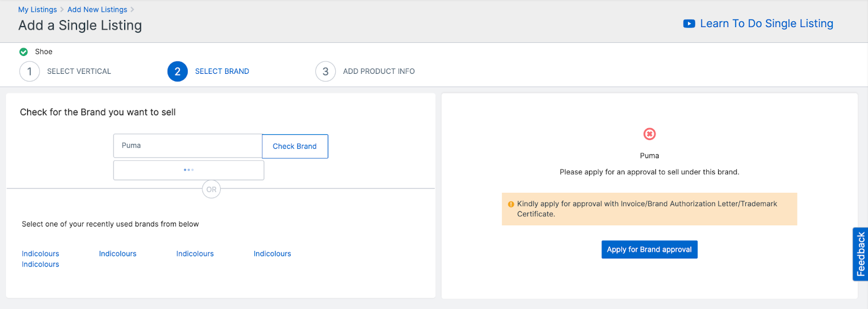Click the video play icon beside Learn link
Screen dimensions: 868x309
pyautogui.click(x=689, y=24)
